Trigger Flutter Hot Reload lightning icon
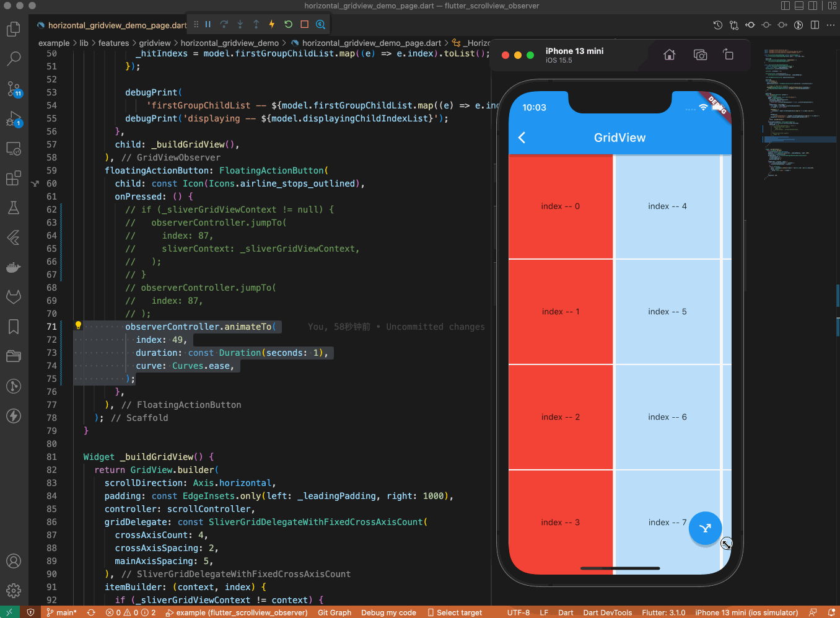 point(272,24)
